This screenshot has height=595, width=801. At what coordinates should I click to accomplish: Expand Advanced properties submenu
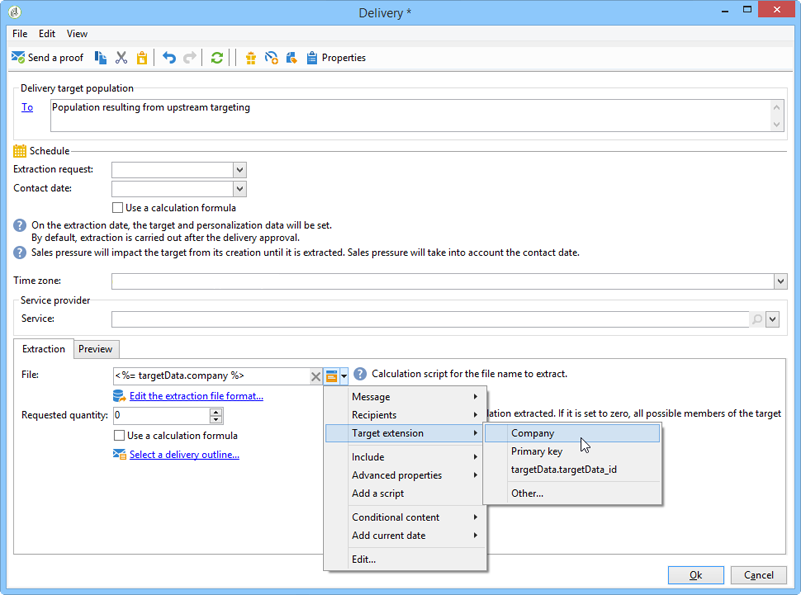(x=406, y=475)
